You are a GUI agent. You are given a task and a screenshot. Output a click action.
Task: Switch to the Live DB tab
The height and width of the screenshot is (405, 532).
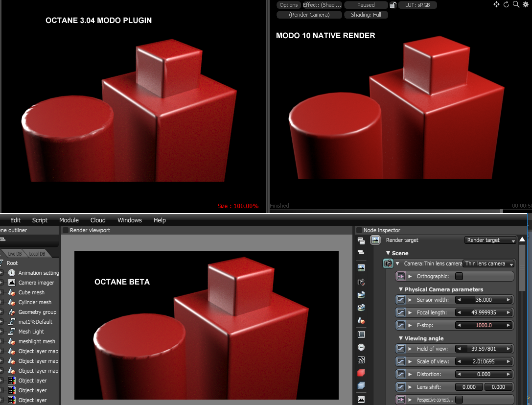[x=15, y=254]
